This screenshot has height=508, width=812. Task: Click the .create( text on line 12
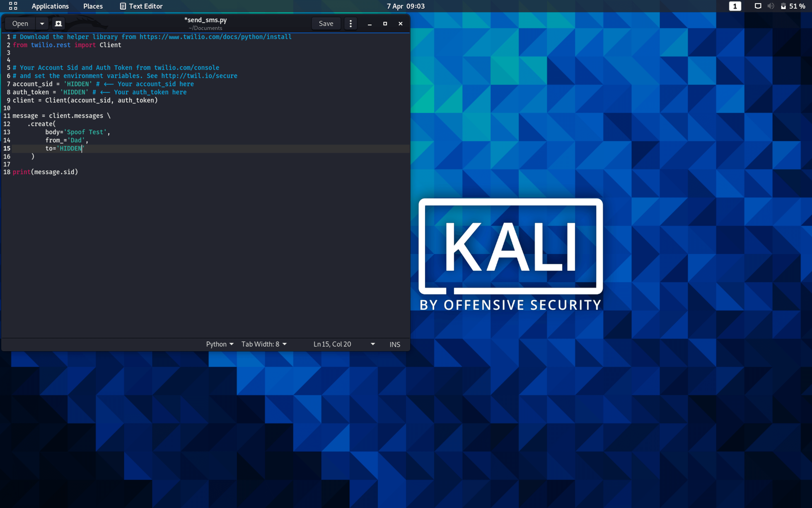42,124
